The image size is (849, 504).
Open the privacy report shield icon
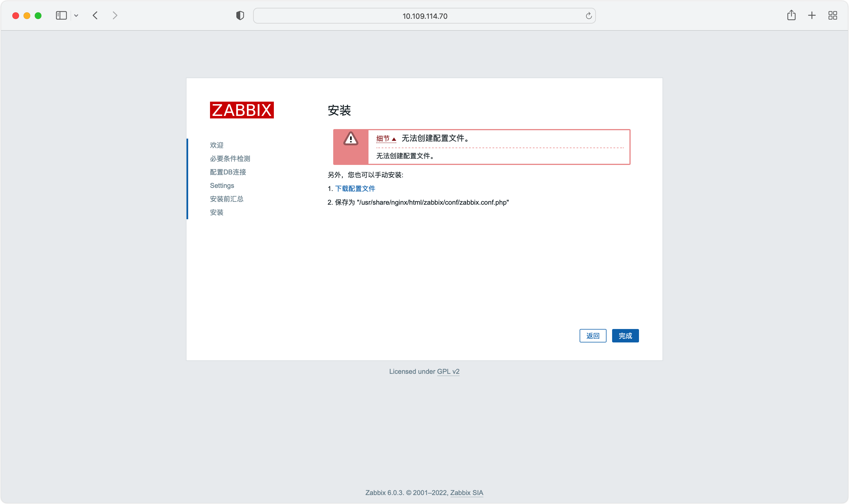tap(240, 16)
